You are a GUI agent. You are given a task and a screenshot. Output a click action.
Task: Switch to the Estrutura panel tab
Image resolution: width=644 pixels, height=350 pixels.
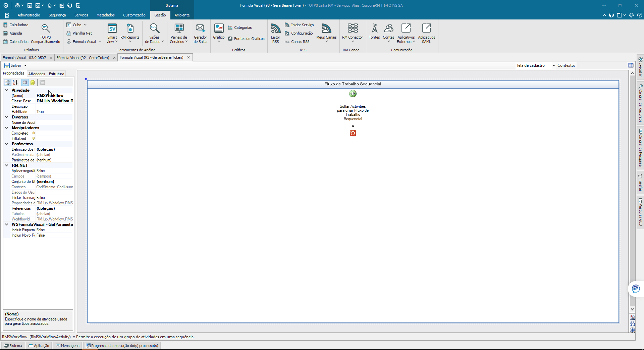point(56,74)
